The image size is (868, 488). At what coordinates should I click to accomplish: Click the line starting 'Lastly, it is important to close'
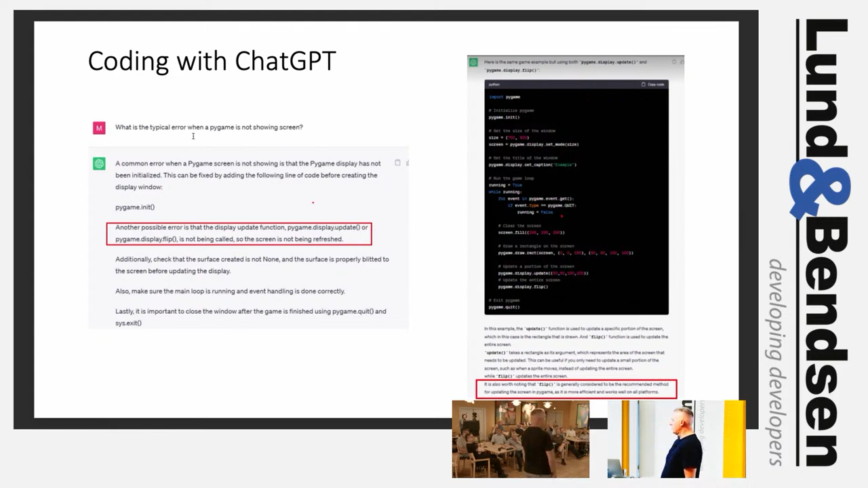(250, 317)
